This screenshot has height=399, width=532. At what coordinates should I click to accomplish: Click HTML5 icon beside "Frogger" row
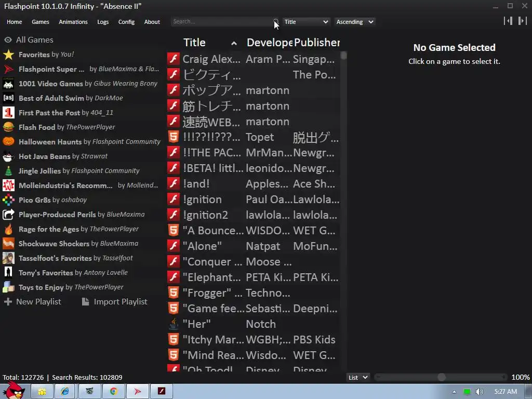(x=174, y=293)
